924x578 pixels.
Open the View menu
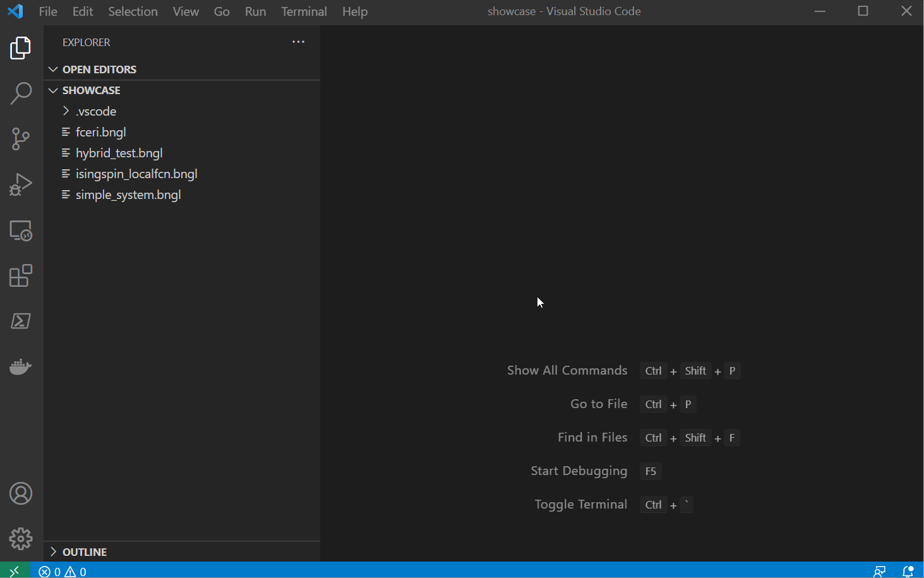pyautogui.click(x=186, y=11)
